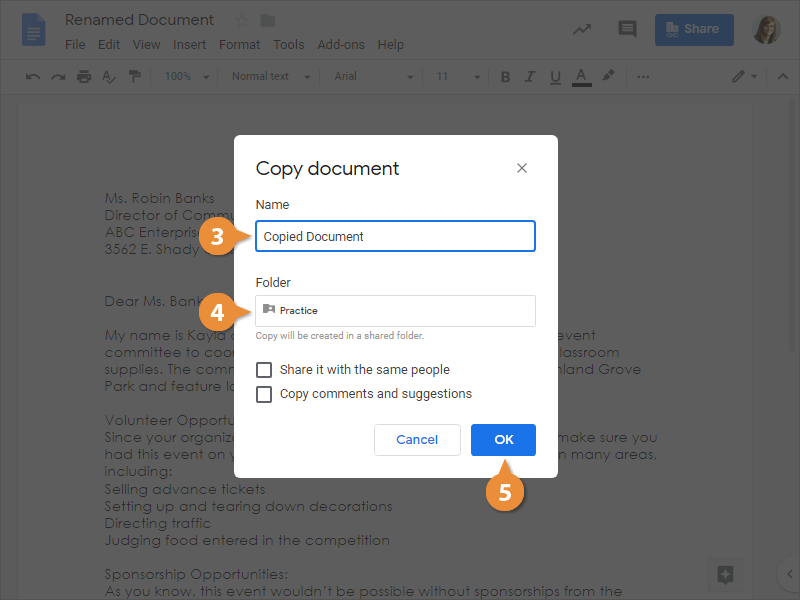Open the Add-ons menu
This screenshot has height=600, width=800.
click(x=341, y=45)
